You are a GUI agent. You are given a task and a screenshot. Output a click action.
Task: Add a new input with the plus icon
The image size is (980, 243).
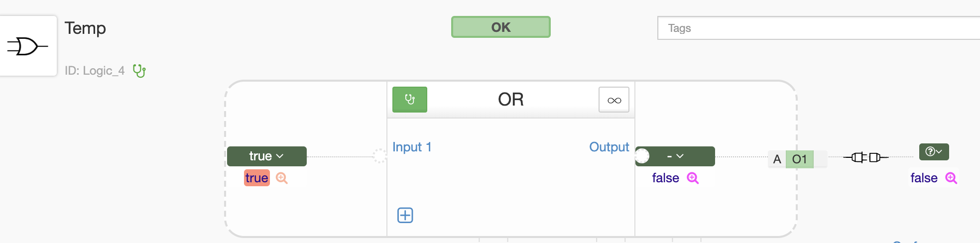click(x=405, y=215)
